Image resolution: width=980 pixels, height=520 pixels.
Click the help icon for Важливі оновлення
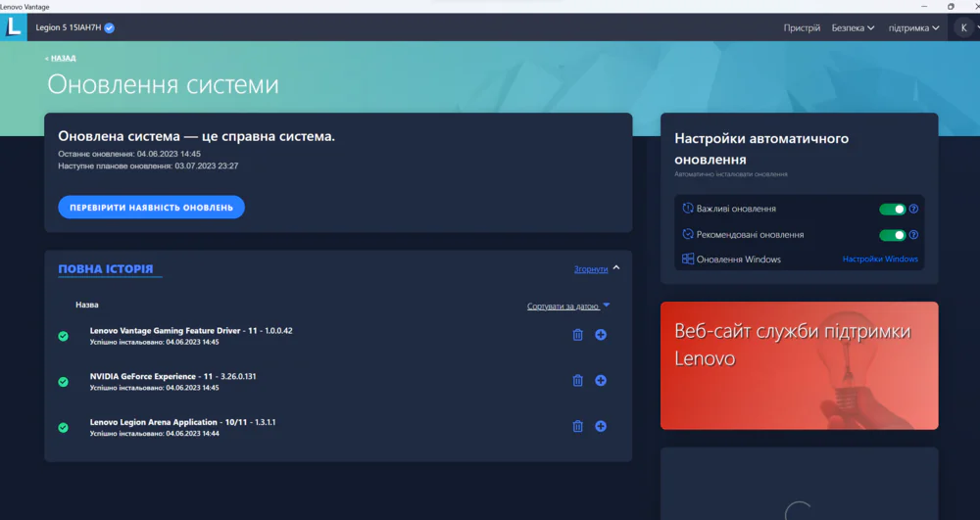pyautogui.click(x=913, y=210)
